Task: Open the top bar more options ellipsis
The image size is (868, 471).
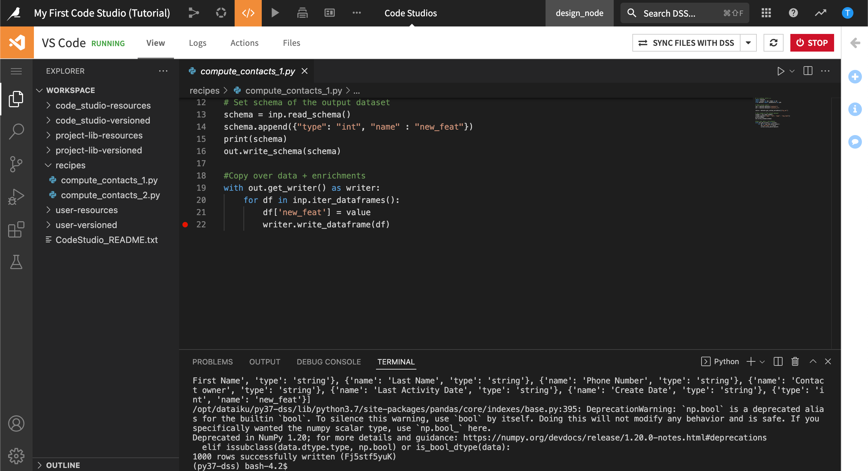Action: point(357,13)
